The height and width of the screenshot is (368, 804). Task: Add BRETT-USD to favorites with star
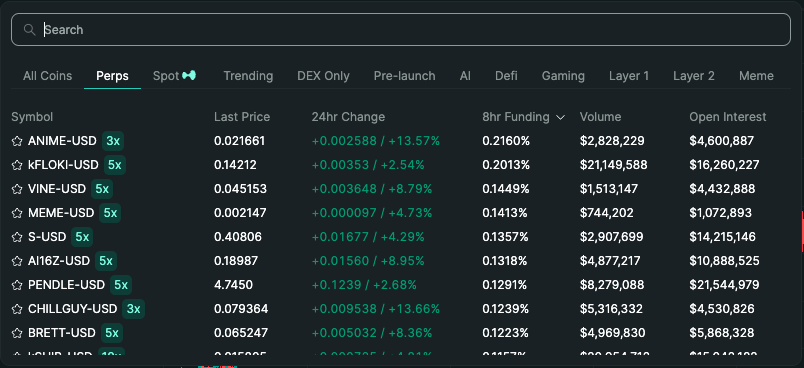pos(17,333)
